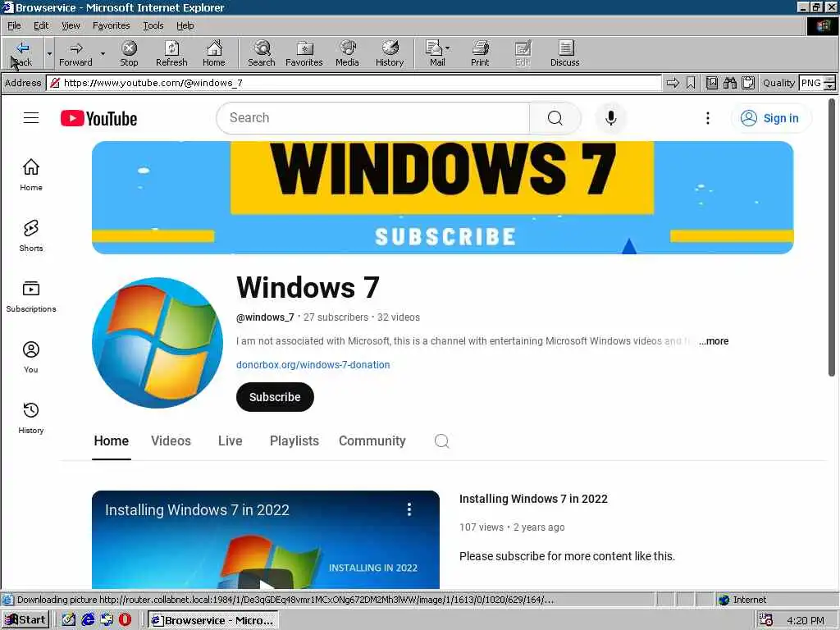Click the magnifier search submit button

tap(555, 118)
